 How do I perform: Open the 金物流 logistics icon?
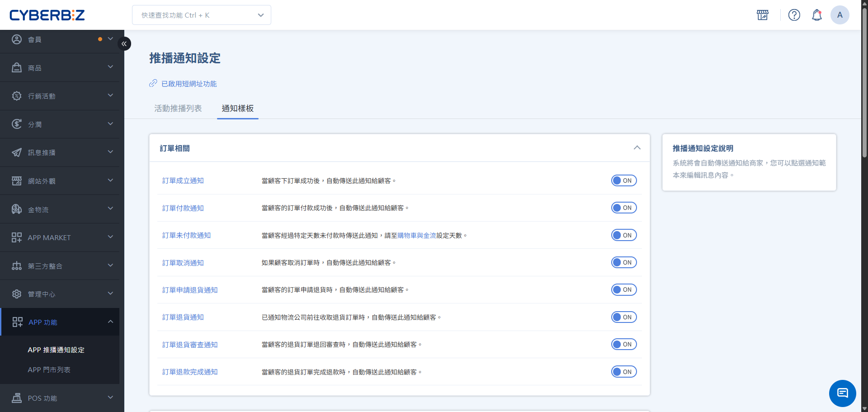tap(17, 209)
